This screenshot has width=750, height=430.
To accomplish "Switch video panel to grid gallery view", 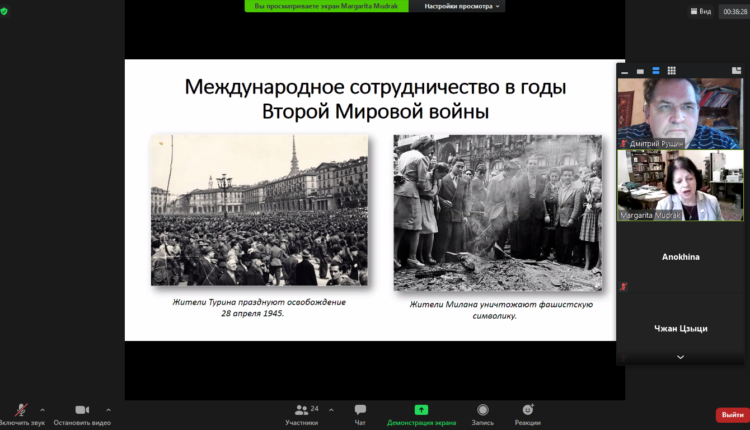I will 672,71.
